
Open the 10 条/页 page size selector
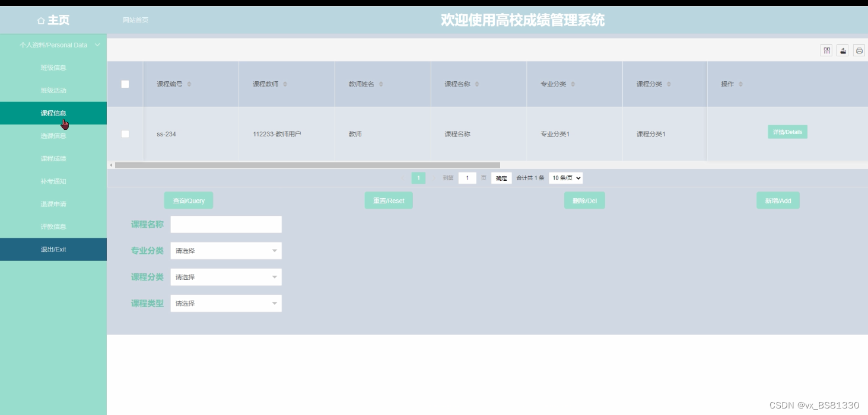(x=565, y=178)
